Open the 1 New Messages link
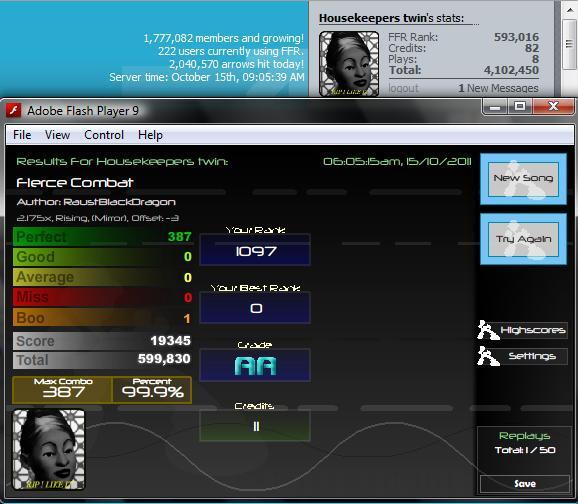 pos(498,88)
